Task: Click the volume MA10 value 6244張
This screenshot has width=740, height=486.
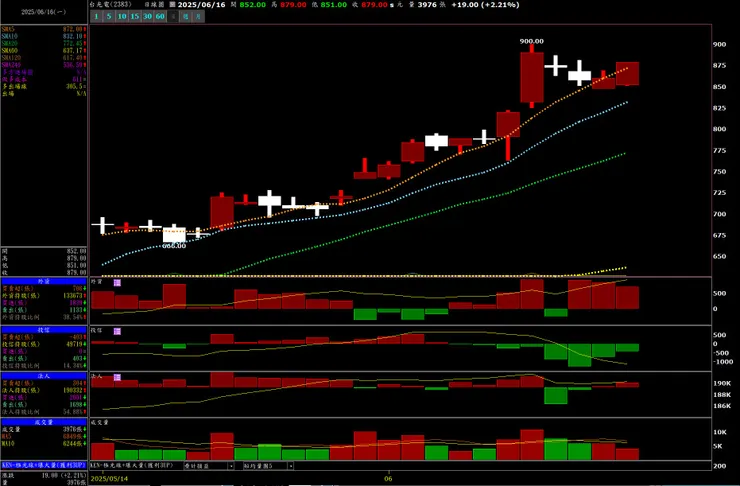Action: [73, 444]
